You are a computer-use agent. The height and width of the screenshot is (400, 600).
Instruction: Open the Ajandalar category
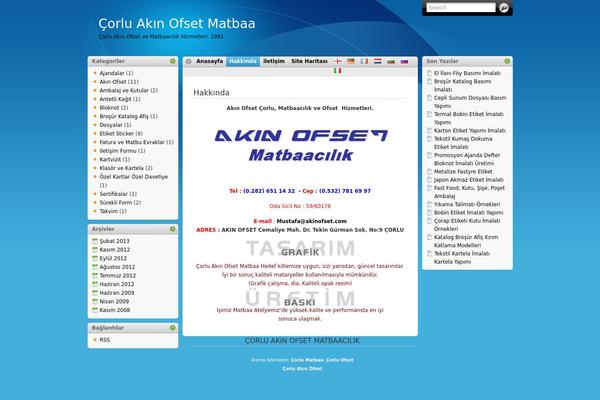click(x=112, y=73)
